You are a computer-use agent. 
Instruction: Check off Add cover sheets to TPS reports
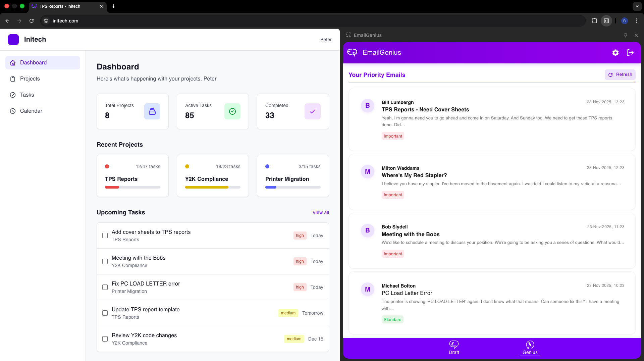tap(105, 236)
